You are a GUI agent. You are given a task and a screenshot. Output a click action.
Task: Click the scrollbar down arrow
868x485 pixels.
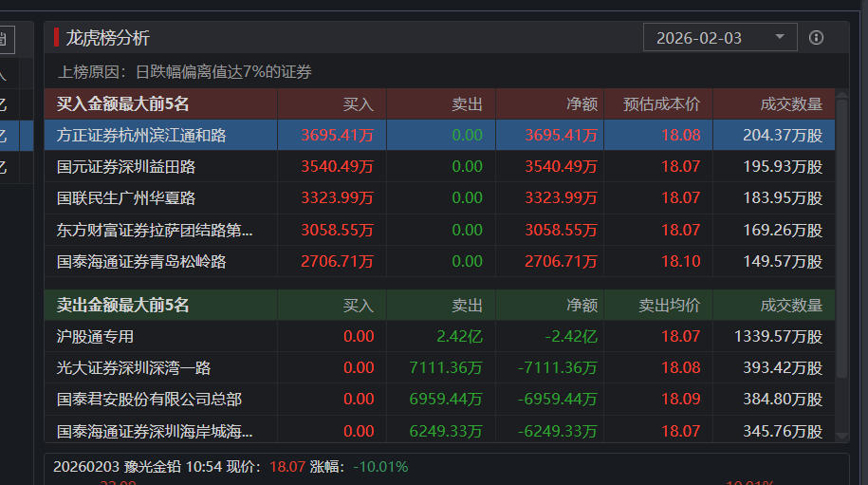pyautogui.click(x=842, y=436)
